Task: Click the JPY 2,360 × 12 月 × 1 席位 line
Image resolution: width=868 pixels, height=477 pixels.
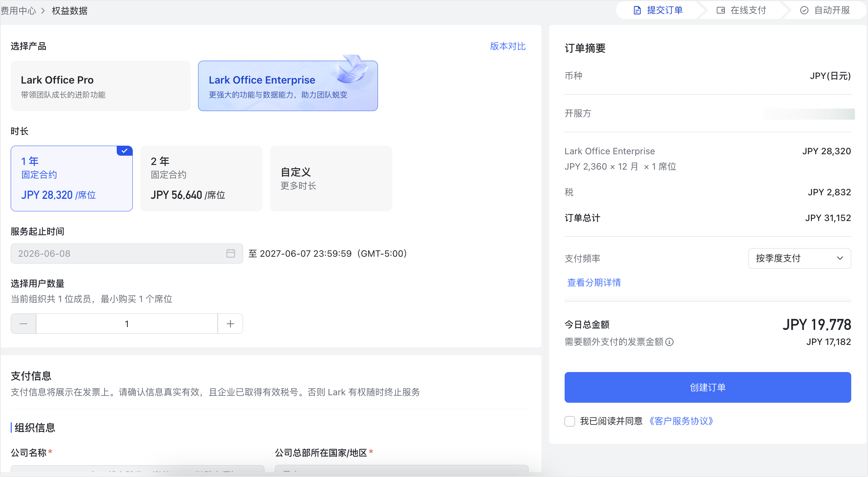Action: (620, 167)
